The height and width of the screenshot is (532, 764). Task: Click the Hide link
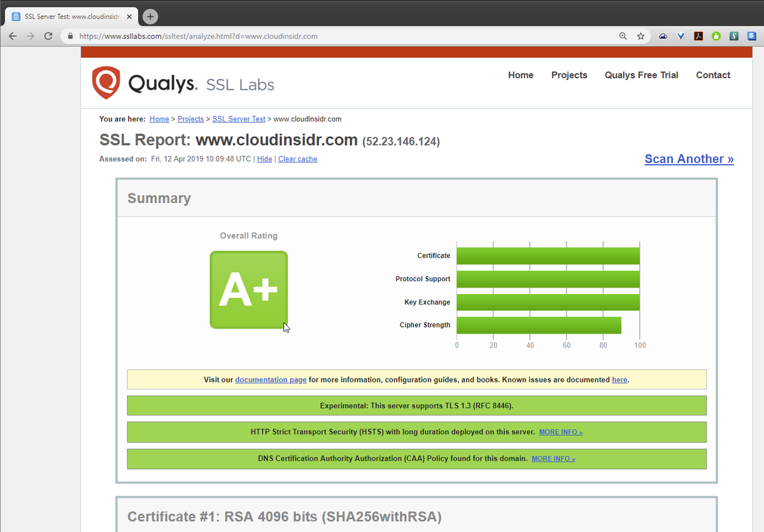click(x=264, y=159)
